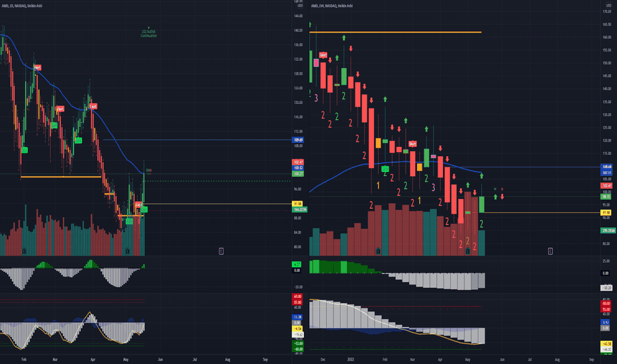Click the red 102.47 price label on daily chart
Screen dimensions: 617x364
coord(298,162)
